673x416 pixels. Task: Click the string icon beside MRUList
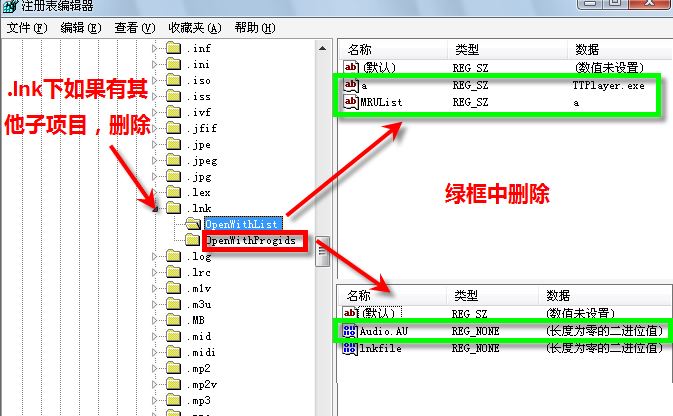(x=351, y=102)
